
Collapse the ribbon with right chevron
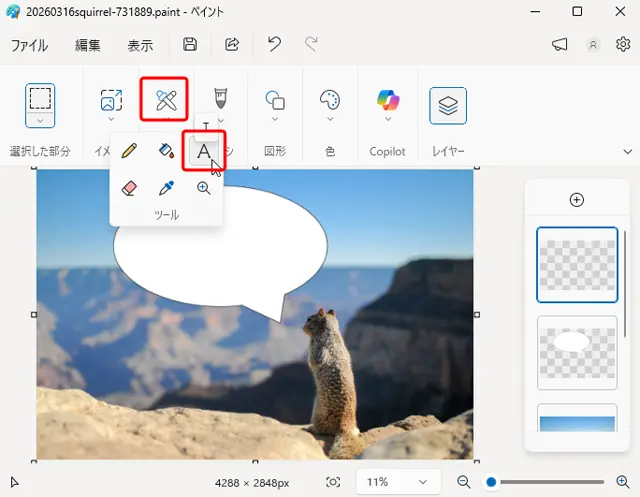point(627,152)
